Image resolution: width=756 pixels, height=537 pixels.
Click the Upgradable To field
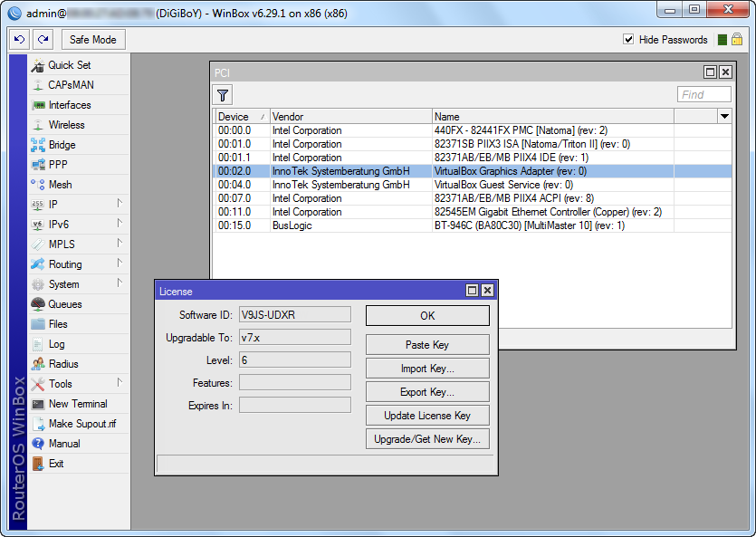tap(295, 338)
